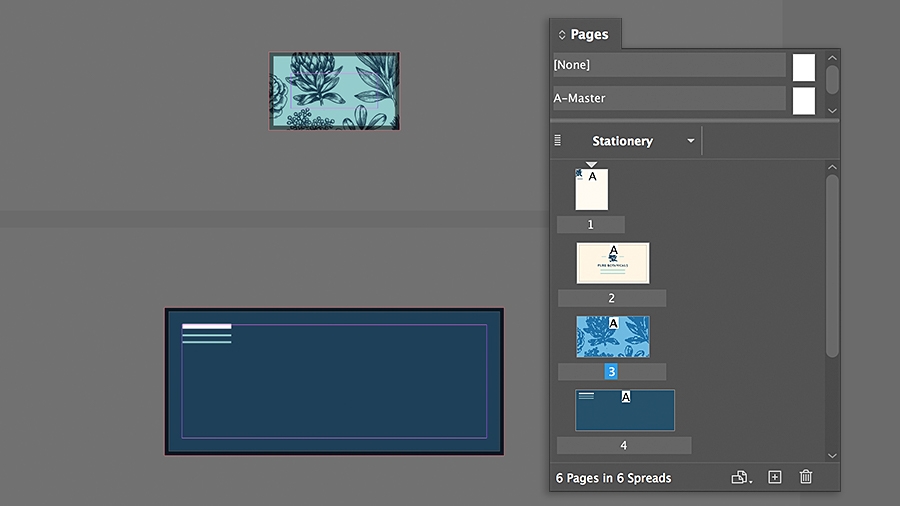Click the section grip icon beside Stationery
This screenshot has width=900, height=506.
pos(557,140)
